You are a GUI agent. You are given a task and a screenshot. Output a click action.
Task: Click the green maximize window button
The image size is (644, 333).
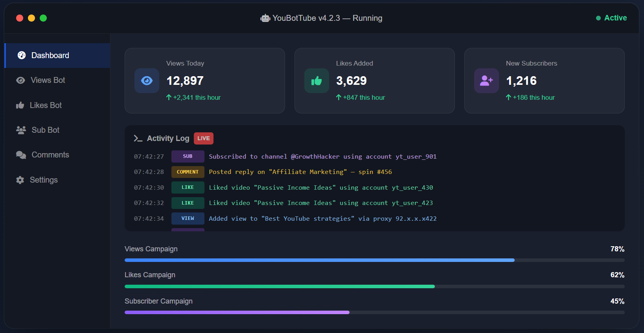point(43,18)
